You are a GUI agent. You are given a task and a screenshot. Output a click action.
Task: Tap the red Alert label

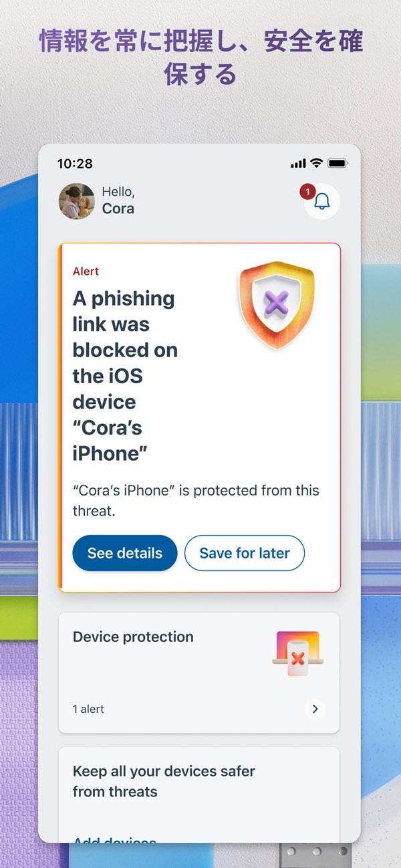pos(86,271)
